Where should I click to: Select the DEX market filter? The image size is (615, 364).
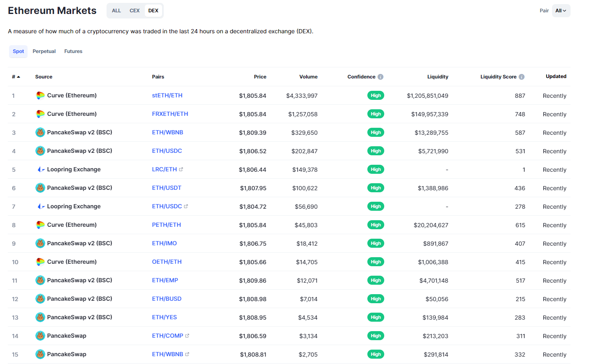coord(153,11)
